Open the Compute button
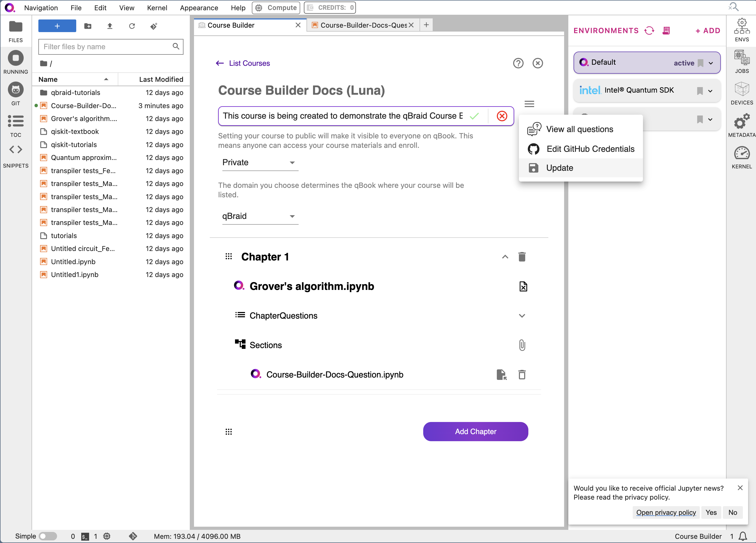The height and width of the screenshot is (543, 756). click(x=276, y=8)
